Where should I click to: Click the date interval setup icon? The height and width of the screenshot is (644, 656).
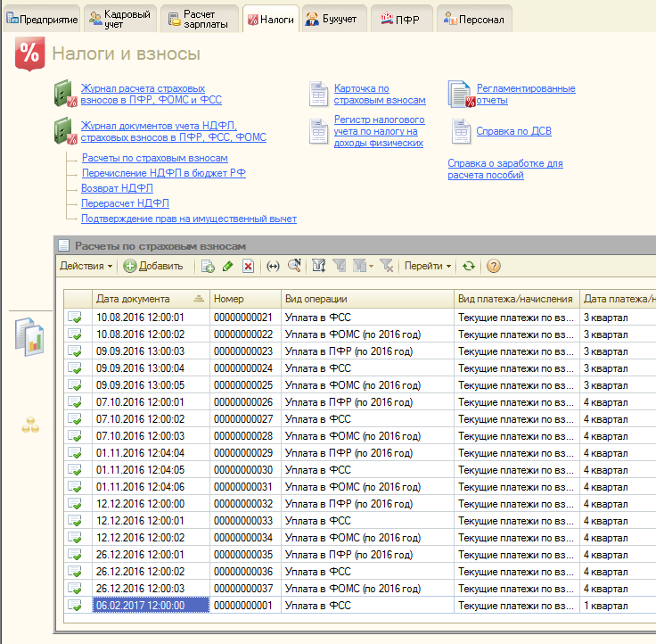(x=274, y=266)
